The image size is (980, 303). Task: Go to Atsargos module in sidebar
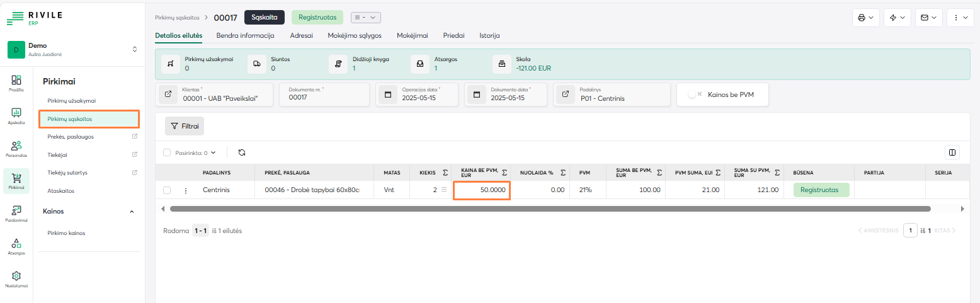17,246
